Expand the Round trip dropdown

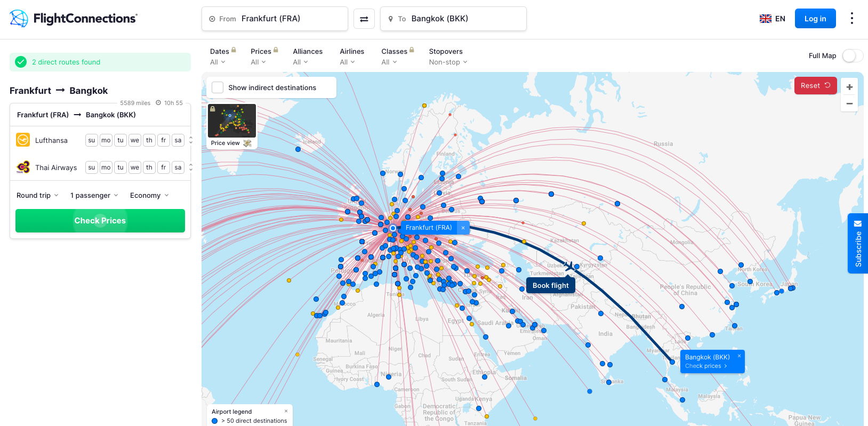click(x=37, y=196)
